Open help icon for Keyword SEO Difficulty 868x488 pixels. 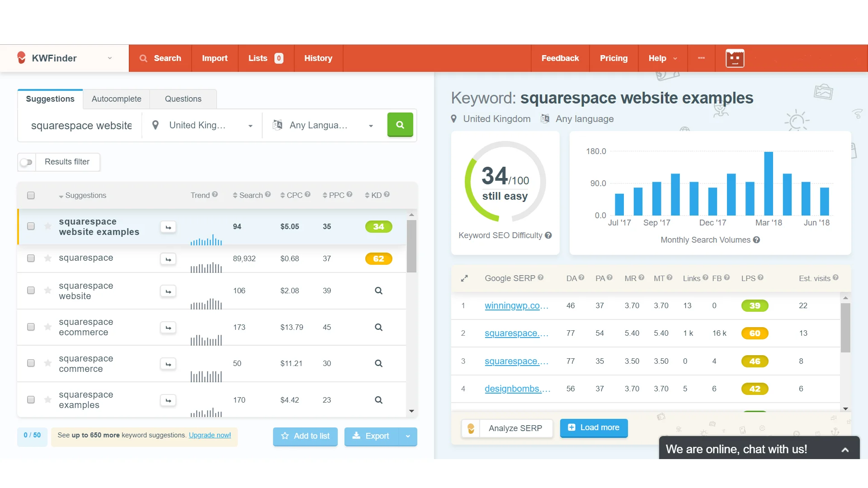tap(548, 235)
